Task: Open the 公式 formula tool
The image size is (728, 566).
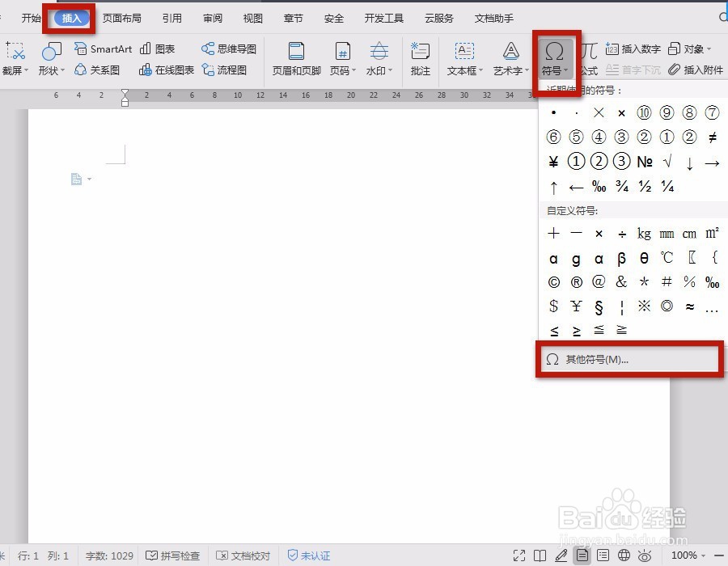Action: click(x=589, y=59)
